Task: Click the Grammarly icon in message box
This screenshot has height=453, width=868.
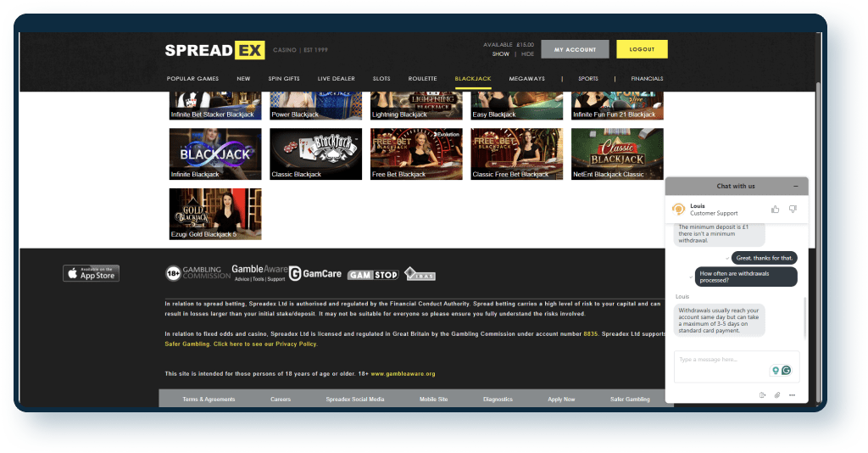Action: [x=786, y=370]
